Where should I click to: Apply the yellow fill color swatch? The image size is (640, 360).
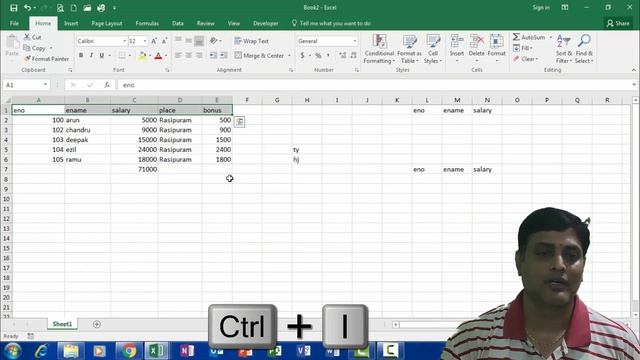click(x=142, y=56)
